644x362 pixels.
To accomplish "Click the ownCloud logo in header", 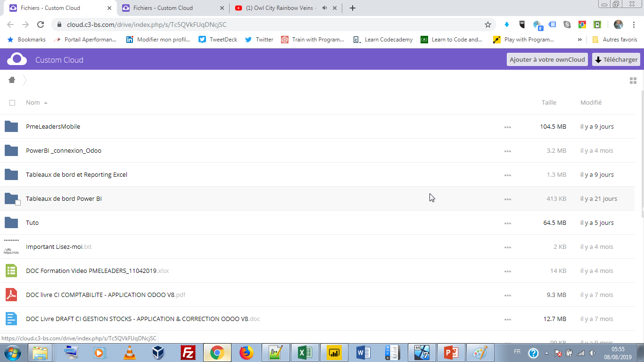I will point(17,59).
